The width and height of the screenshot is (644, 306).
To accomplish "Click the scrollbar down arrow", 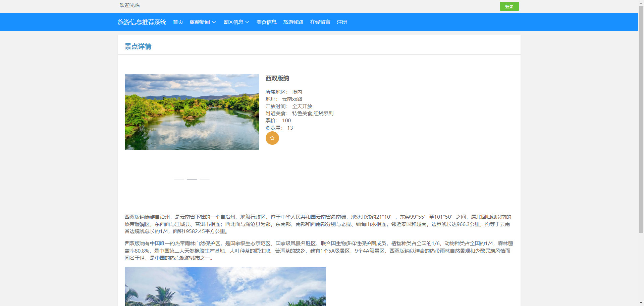I will click(x=641, y=303).
